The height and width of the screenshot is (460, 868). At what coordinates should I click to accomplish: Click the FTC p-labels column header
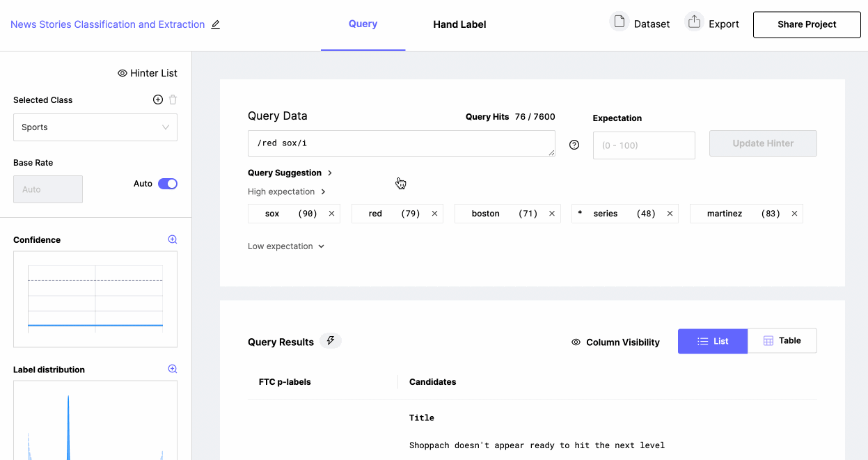pyautogui.click(x=285, y=381)
